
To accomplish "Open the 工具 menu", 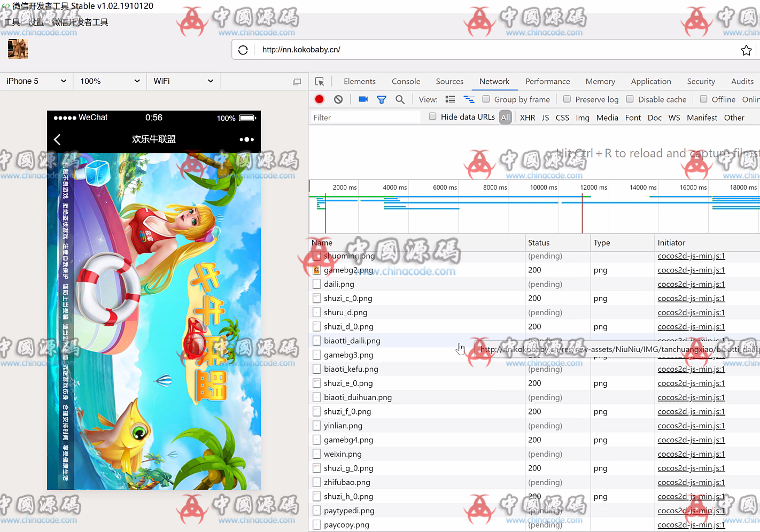I will click(12, 22).
